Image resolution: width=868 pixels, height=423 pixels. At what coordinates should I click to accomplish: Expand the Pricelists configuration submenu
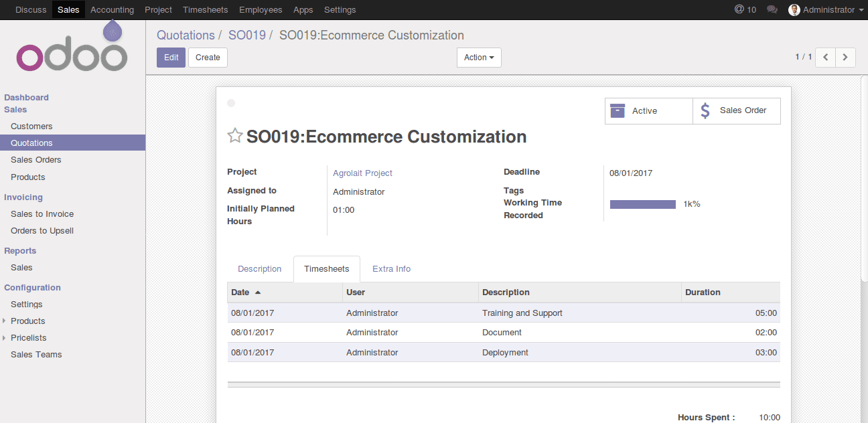coord(4,337)
